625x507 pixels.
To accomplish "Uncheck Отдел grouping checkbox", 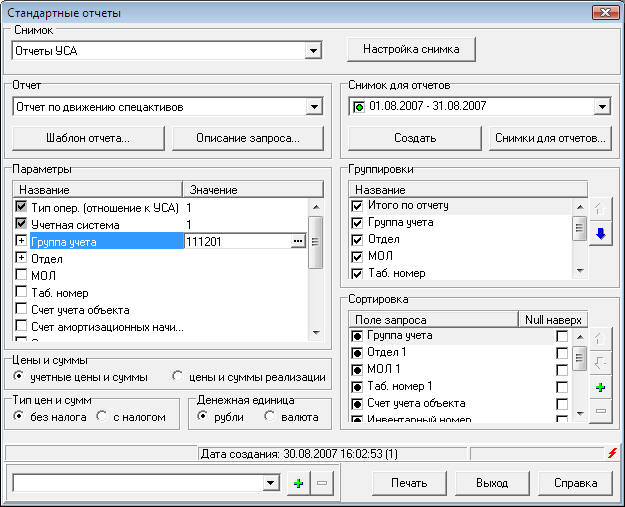I will click(357, 240).
